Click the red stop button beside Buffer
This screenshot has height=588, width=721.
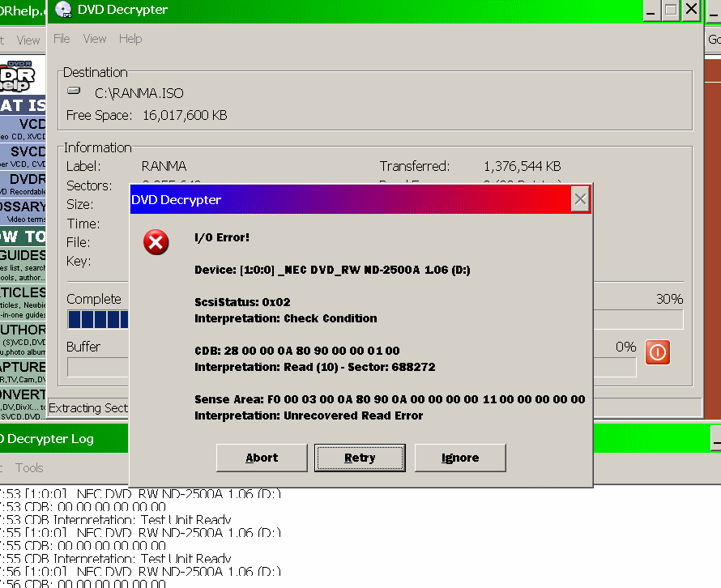click(658, 352)
